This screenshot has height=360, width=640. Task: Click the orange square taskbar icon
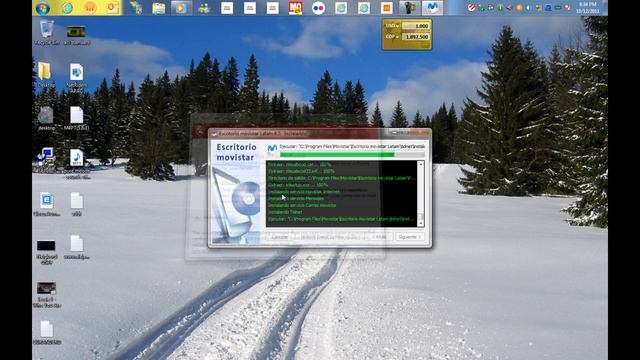[387, 8]
